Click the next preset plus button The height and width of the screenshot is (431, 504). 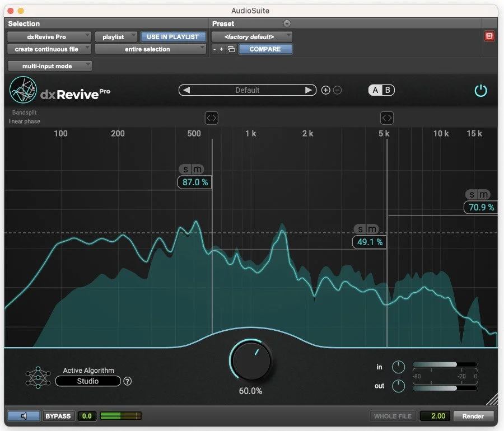[x=221, y=49]
